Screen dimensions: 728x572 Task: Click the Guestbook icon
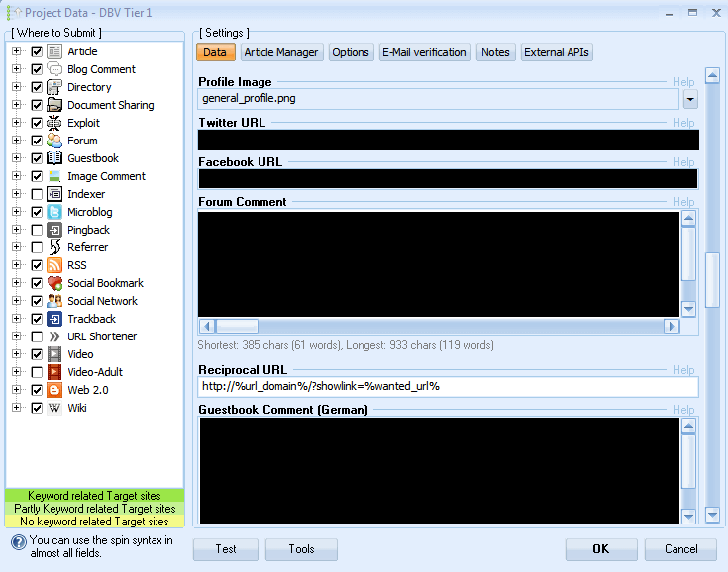click(54, 158)
